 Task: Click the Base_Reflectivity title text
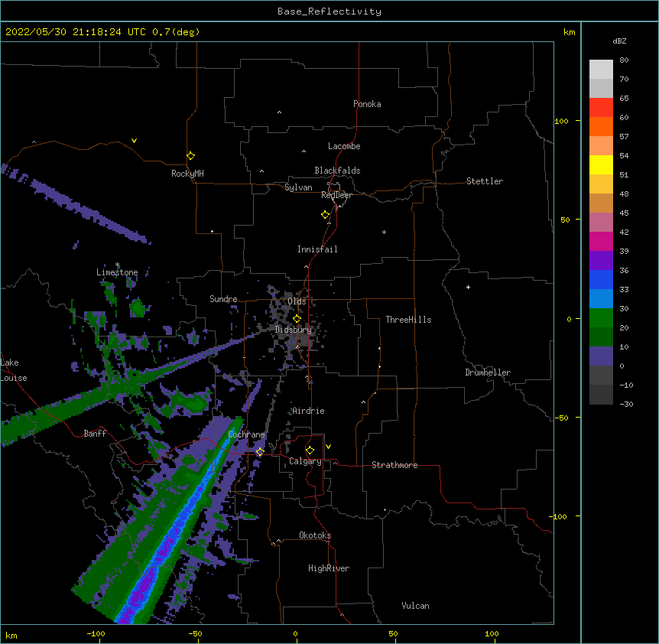point(329,11)
